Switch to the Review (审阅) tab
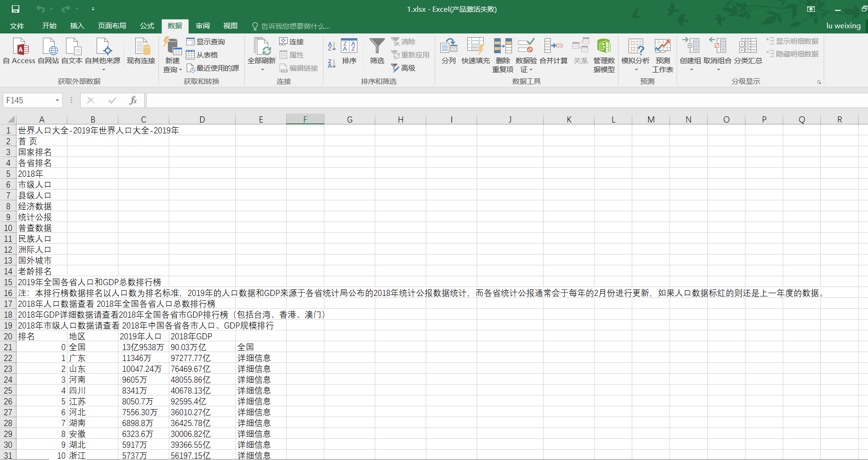Image resolution: width=868 pixels, height=460 pixels. pos(203,26)
